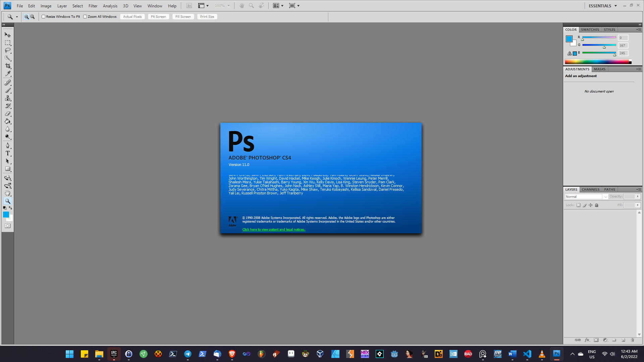Viewport: 644px width, 362px height.
Task: Click Zoom In mode button
Action: [x=26, y=16]
